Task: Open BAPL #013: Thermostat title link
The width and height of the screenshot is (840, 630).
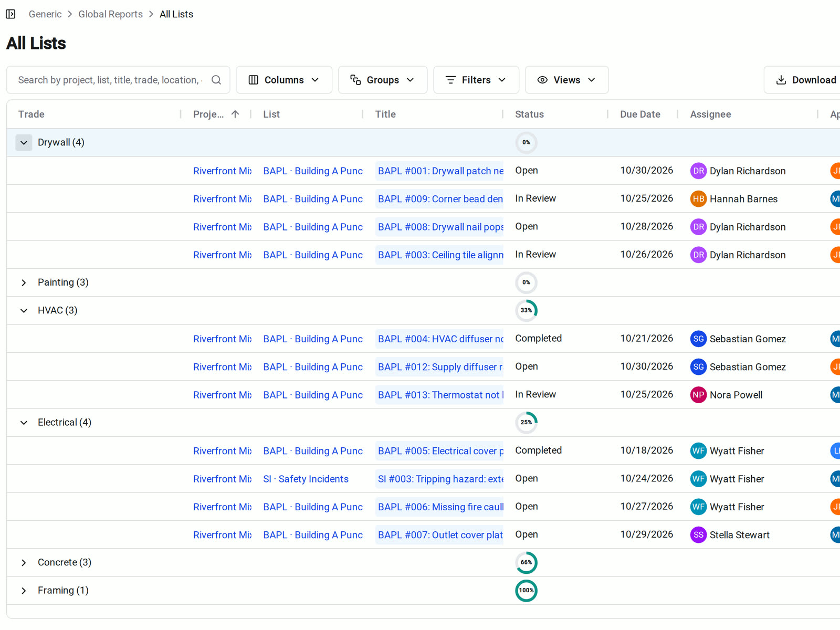Action: coord(440,395)
